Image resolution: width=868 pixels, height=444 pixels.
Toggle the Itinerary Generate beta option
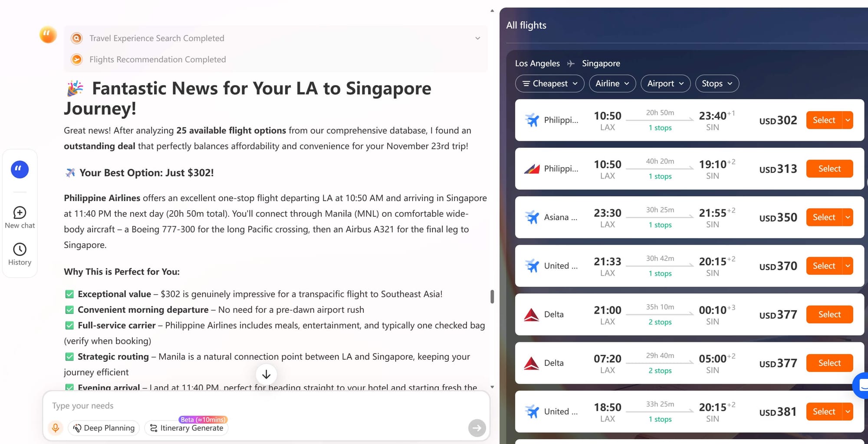point(187,428)
